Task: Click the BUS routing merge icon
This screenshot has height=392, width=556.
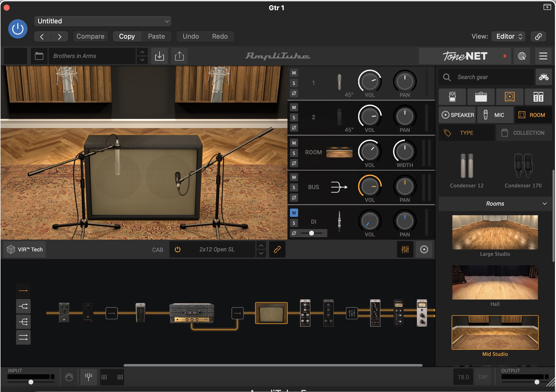Action: [339, 187]
